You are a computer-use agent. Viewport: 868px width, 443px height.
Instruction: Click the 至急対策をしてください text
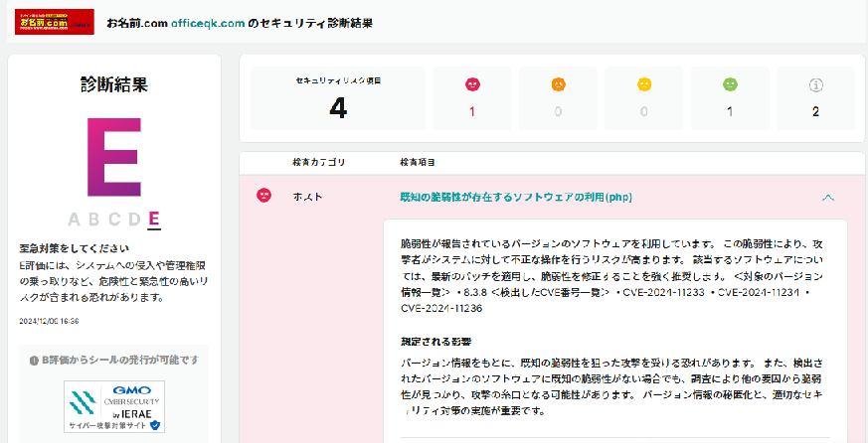[75, 248]
